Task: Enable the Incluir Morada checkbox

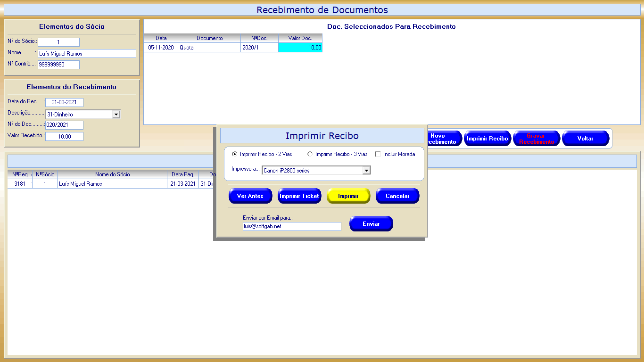Action: 378,154
